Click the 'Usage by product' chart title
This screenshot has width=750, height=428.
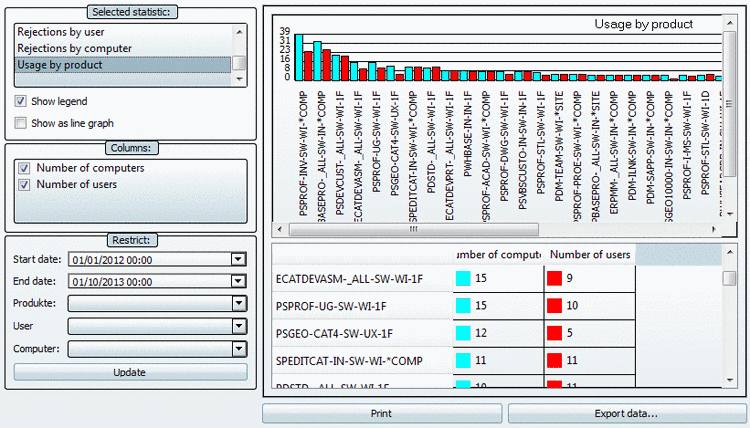tap(643, 24)
